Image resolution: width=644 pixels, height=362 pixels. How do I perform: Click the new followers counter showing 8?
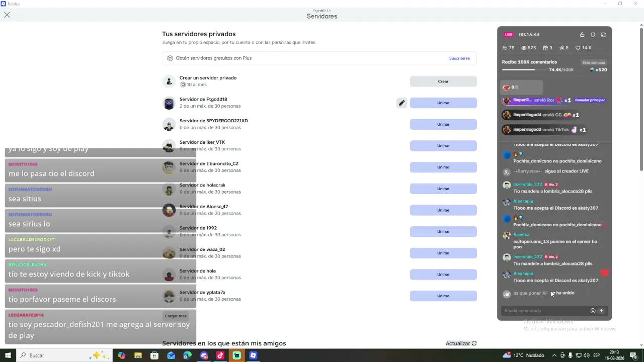pyautogui.click(x=563, y=48)
